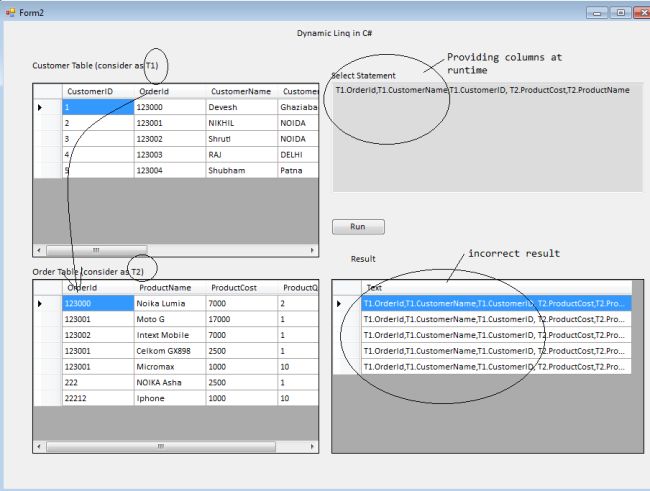Select the DELHI cell
This screenshot has height=491, width=650.
[x=298, y=154]
